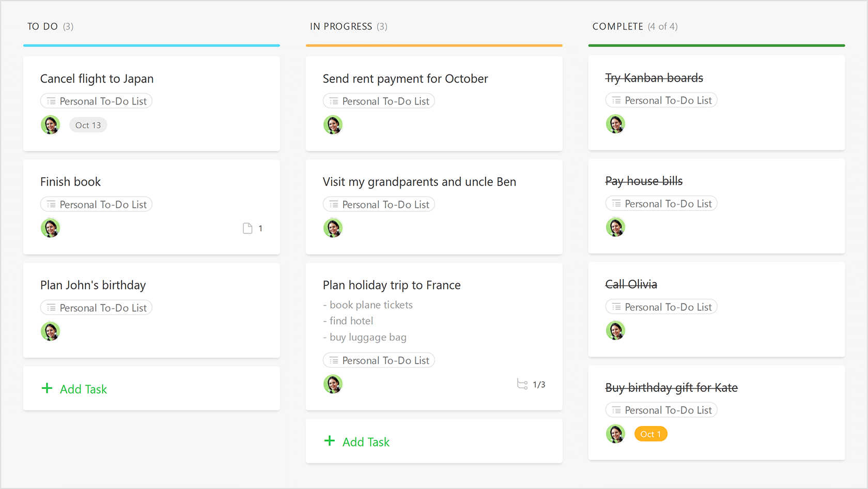Click the assignee avatar on Cancel flight to Japan
The width and height of the screenshot is (868, 489).
click(x=50, y=125)
